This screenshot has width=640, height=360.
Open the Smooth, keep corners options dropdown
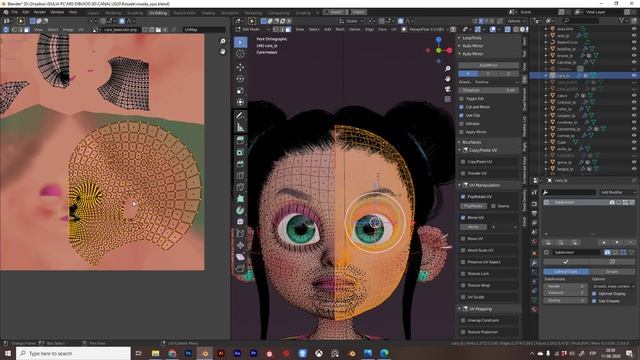pos(613,286)
